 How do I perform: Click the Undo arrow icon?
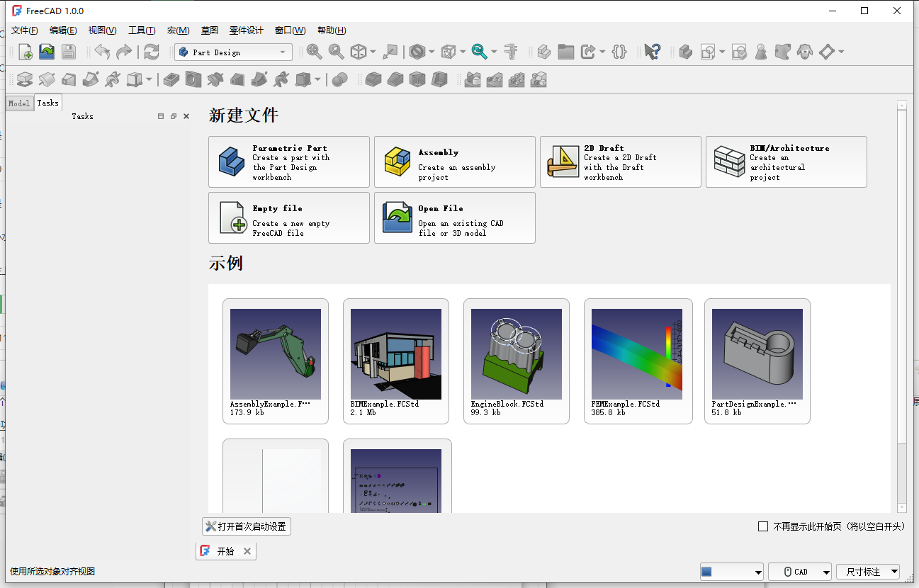click(102, 52)
